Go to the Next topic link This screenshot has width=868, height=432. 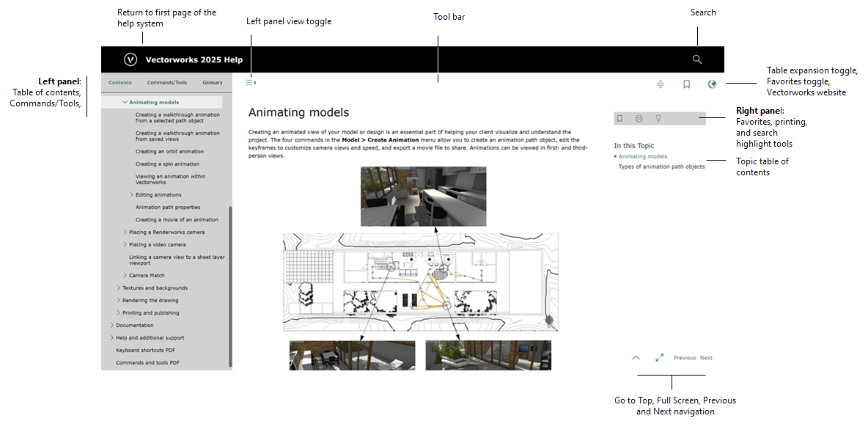(x=706, y=358)
